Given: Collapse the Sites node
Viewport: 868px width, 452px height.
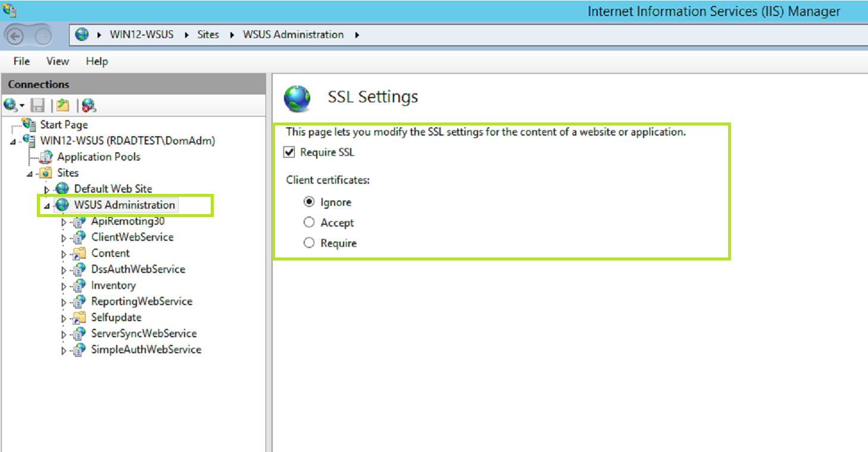Looking at the screenshot, I should [30, 174].
